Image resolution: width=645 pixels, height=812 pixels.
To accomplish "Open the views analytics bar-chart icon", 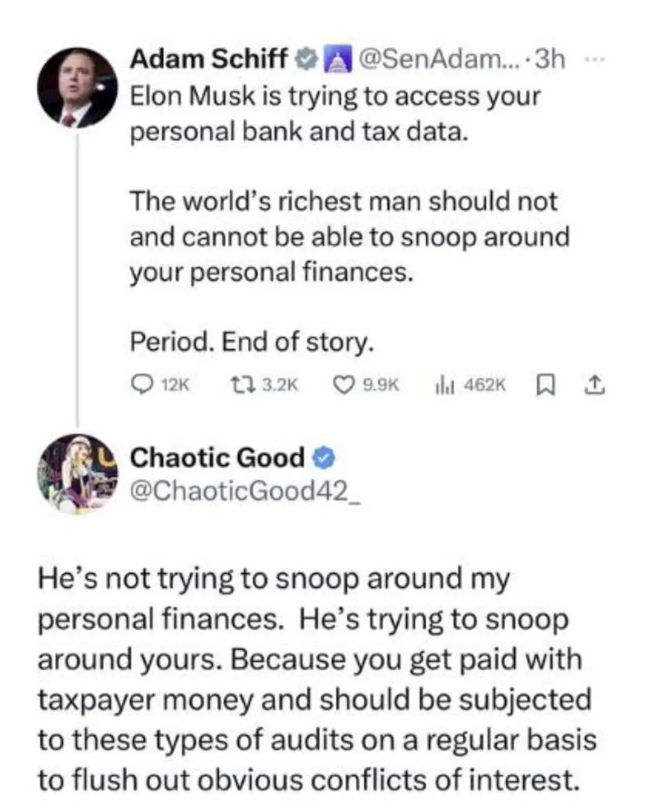I will (444, 384).
